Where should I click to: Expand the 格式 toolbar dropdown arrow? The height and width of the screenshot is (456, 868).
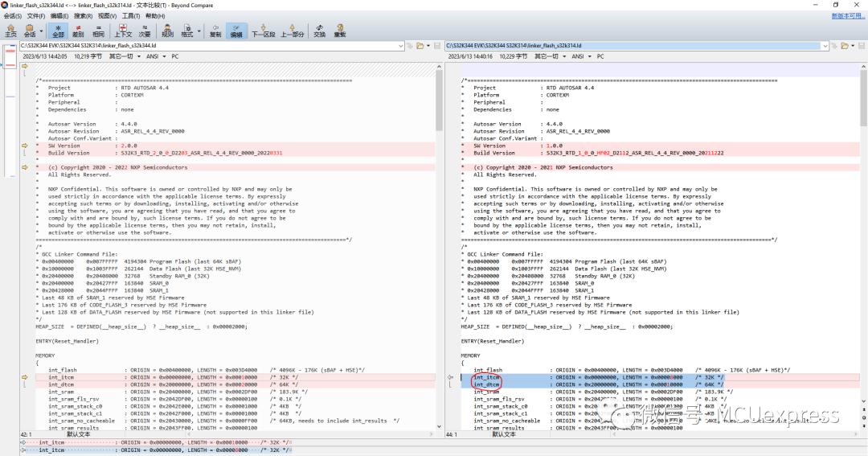(x=199, y=31)
